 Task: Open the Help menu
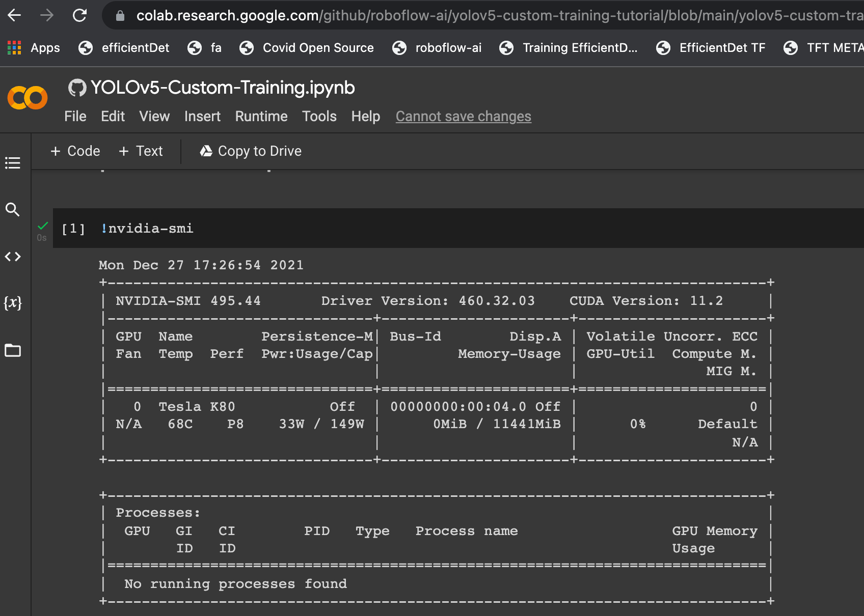[366, 117]
